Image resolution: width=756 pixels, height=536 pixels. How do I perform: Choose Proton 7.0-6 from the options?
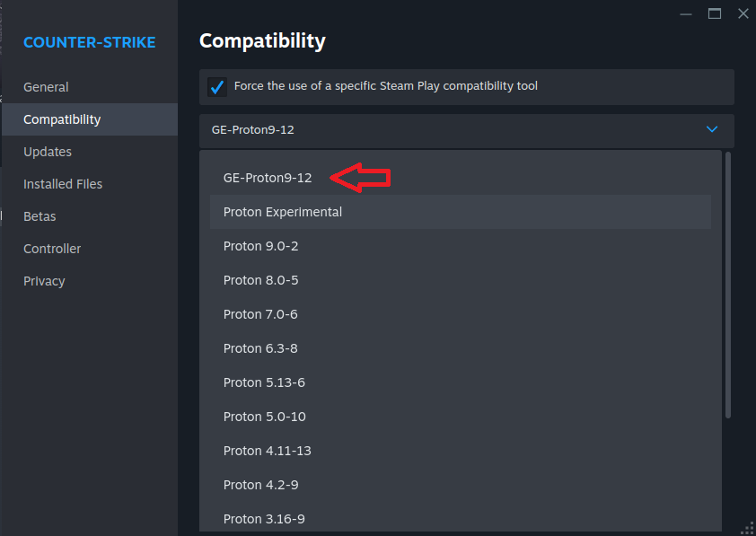click(260, 314)
